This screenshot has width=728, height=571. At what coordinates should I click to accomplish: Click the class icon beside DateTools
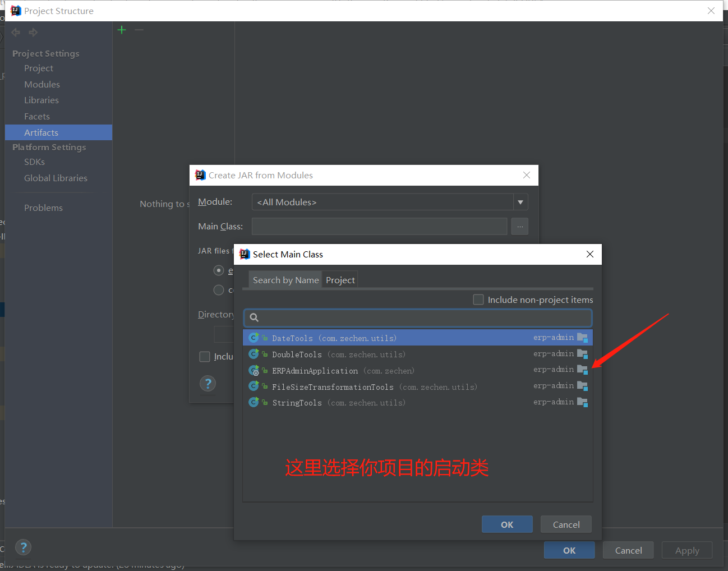[253, 338]
